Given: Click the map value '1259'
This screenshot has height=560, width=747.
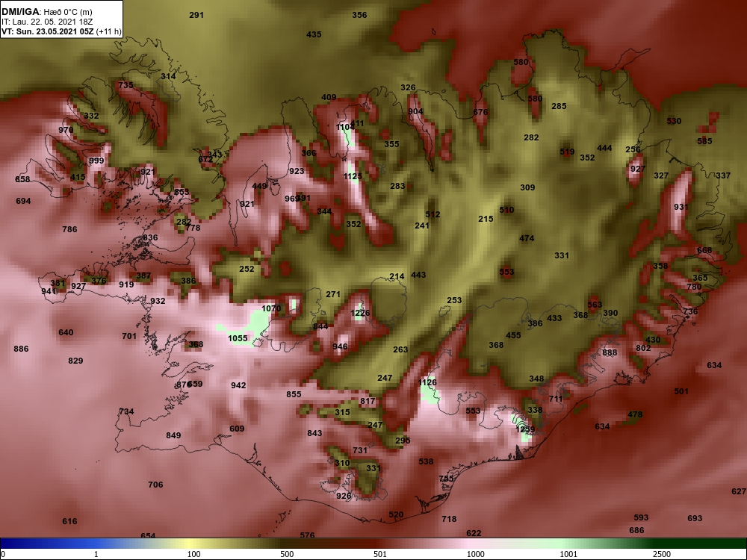Looking at the screenshot, I should coord(525,429).
